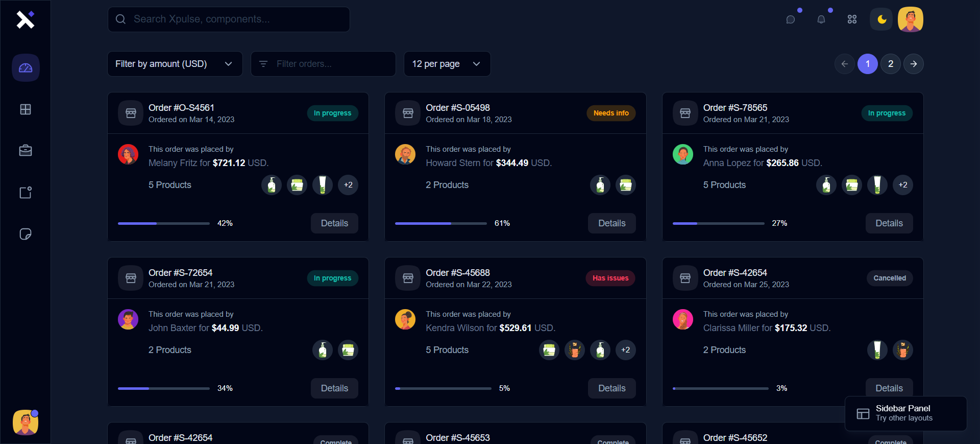Open the Sidebar Panel layout switcher
Screen dimensions: 980x444
click(x=905, y=413)
